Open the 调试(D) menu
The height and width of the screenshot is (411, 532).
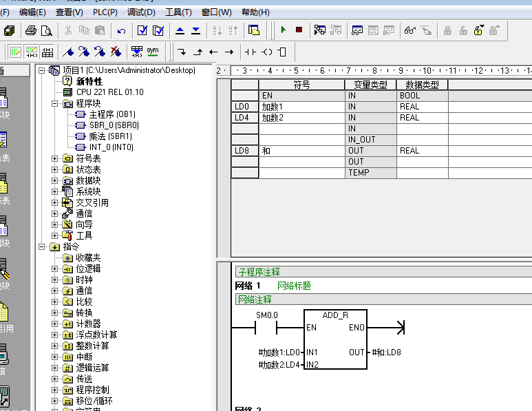[x=141, y=12]
